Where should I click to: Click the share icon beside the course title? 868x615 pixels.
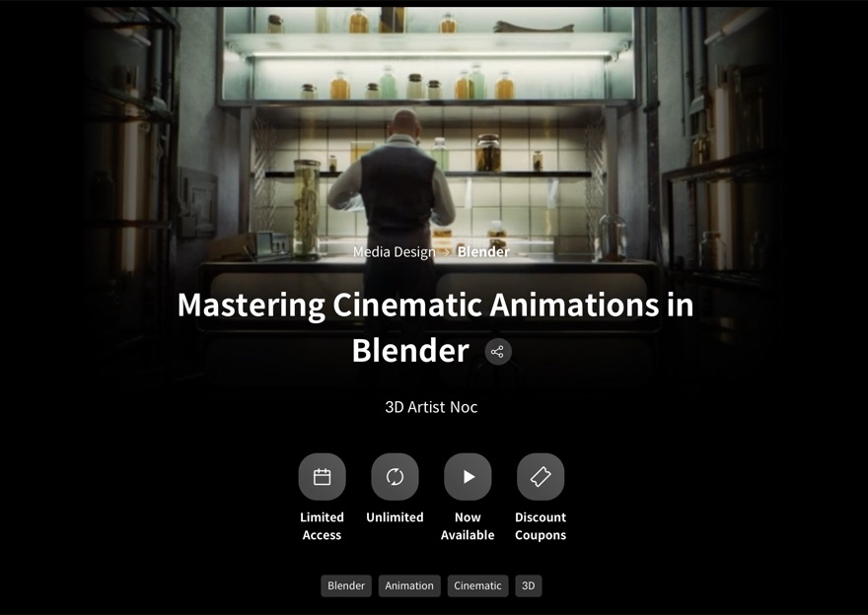coord(498,352)
